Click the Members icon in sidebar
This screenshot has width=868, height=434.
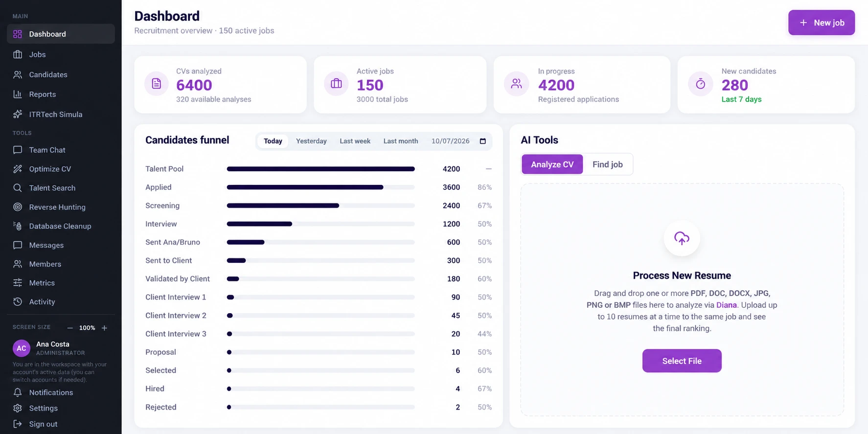coord(18,264)
